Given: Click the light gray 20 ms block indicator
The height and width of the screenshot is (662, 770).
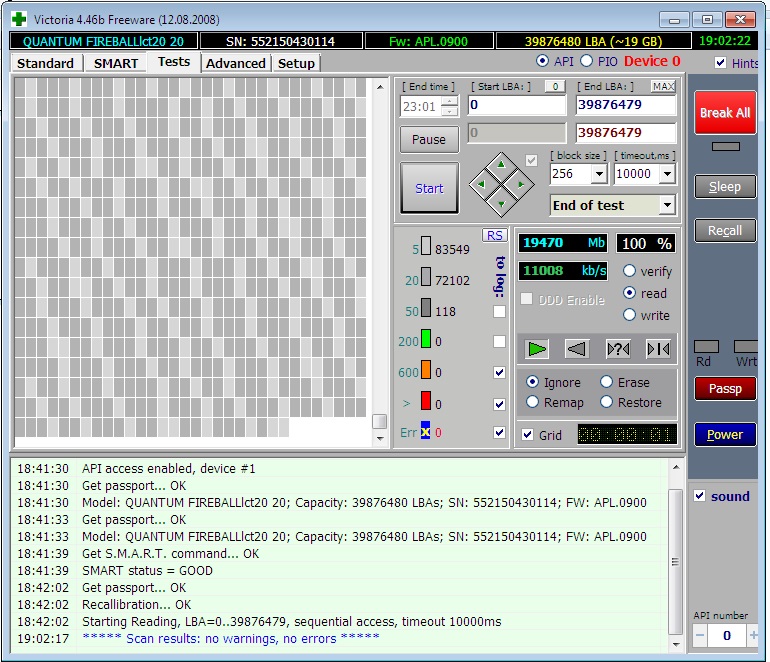Looking at the screenshot, I should pyautogui.click(x=426, y=277).
